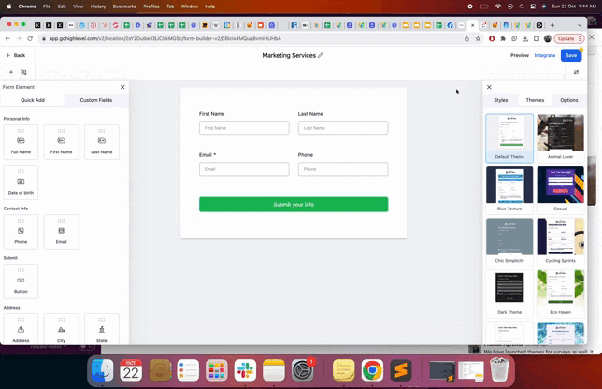
Task: Add the Button submit element
Action: (21, 281)
